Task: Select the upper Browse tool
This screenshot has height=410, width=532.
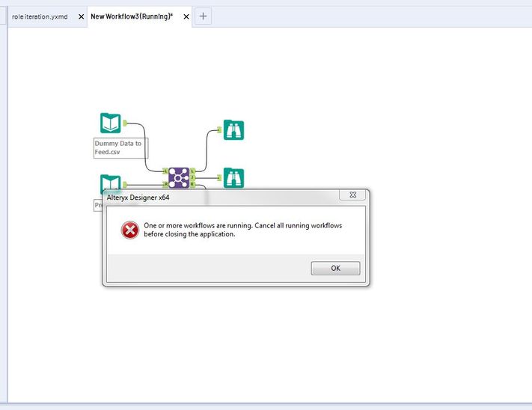Action: pos(233,130)
